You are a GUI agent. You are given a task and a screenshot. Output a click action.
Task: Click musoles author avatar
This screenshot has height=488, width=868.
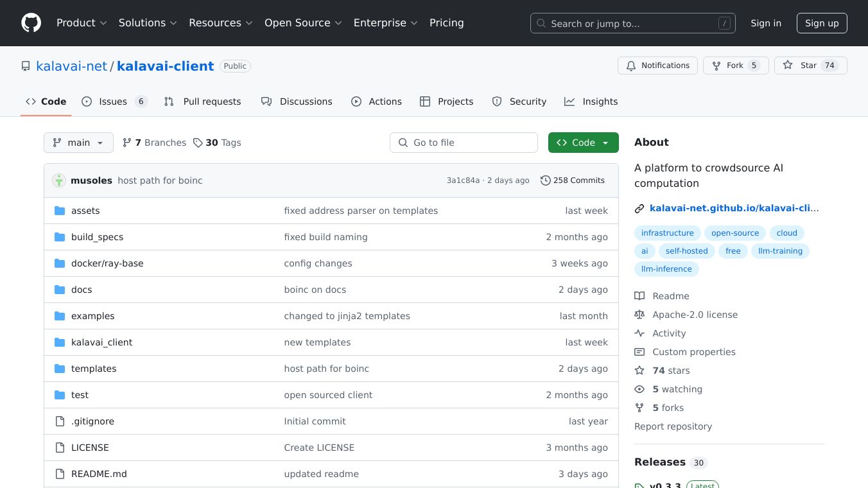59,180
